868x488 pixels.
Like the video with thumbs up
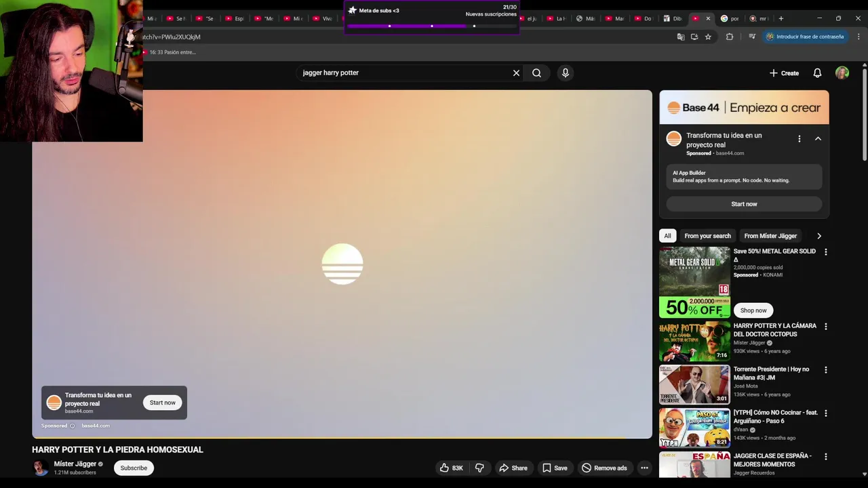(x=451, y=468)
